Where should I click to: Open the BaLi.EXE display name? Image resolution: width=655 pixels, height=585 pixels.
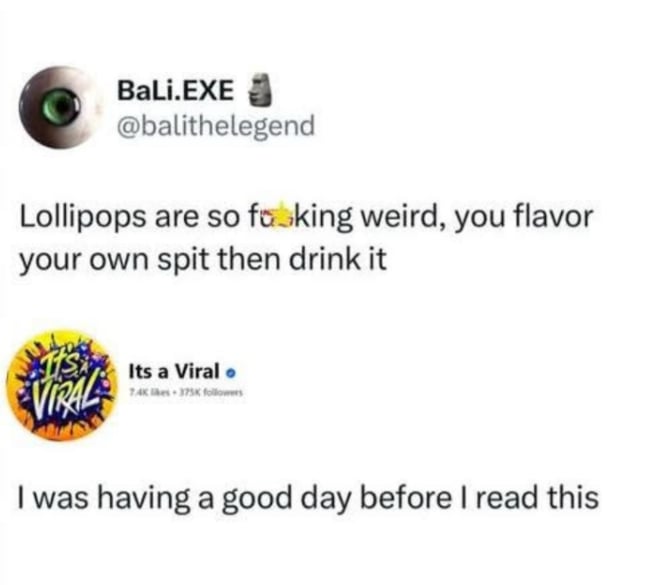pos(175,90)
